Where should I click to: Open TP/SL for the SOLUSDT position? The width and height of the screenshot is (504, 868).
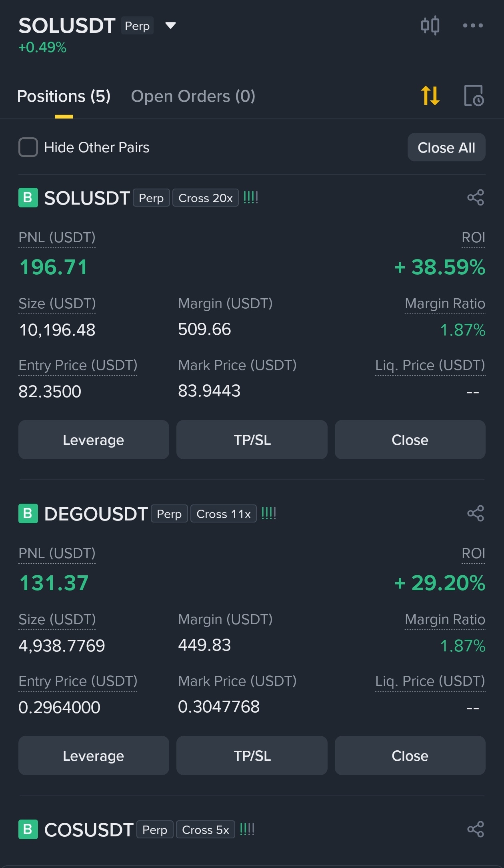coord(252,440)
